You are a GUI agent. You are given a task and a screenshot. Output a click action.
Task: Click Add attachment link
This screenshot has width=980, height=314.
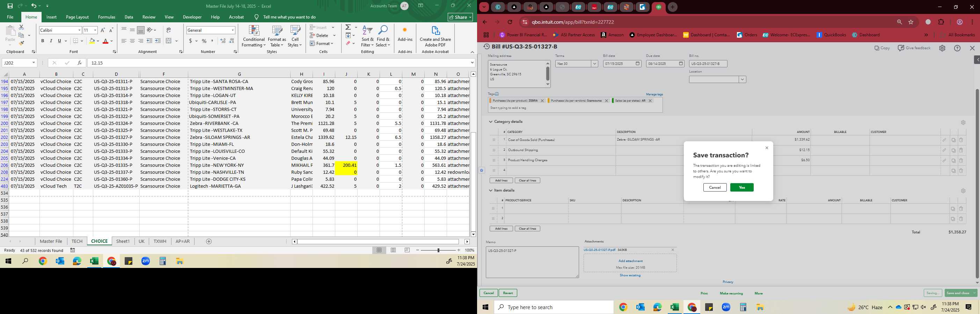click(x=630, y=261)
